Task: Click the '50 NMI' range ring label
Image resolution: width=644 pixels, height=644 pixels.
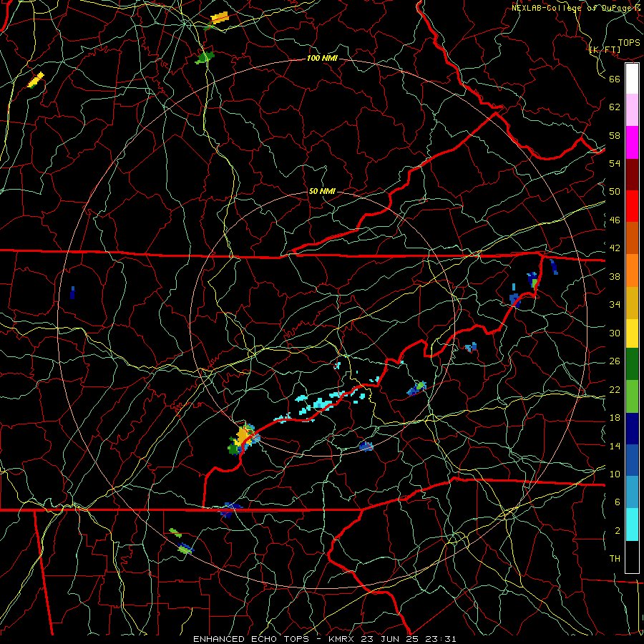Action: 322,191
